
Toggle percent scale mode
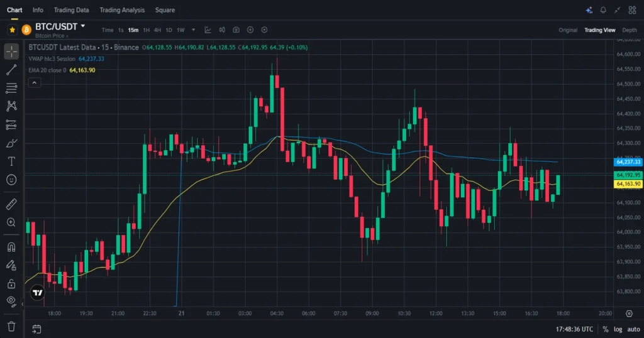tap(606, 329)
